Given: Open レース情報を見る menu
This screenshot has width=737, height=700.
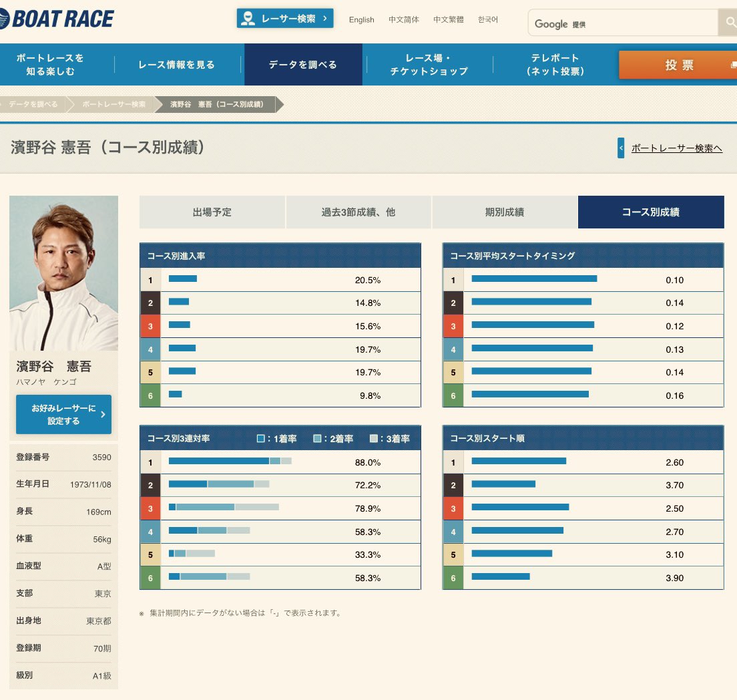Looking at the screenshot, I should pyautogui.click(x=177, y=64).
